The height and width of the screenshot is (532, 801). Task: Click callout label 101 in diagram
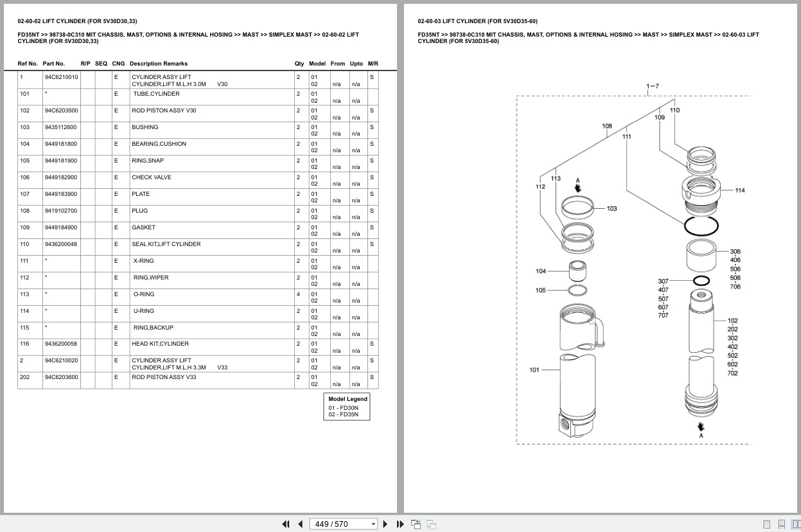click(534, 370)
